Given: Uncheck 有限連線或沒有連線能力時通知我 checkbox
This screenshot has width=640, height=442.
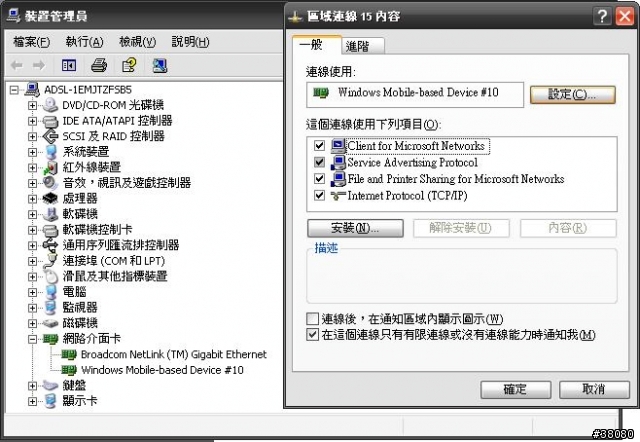Looking at the screenshot, I should point(312,335).
